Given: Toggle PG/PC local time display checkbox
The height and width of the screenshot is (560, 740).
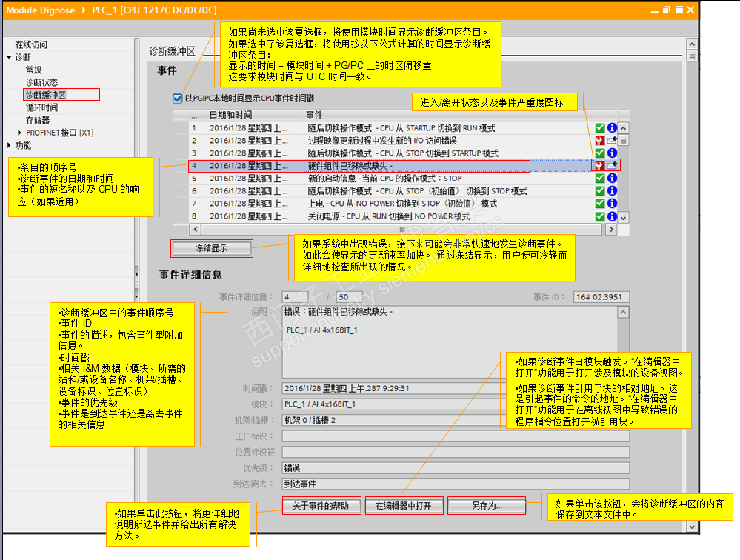Looking at the screenshot, I should click(178, 98).
